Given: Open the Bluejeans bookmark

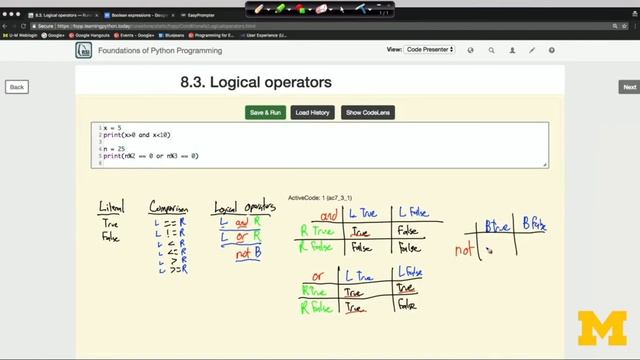Looking at the screenshot, I should pyautogui.click(x=171, y=36).
